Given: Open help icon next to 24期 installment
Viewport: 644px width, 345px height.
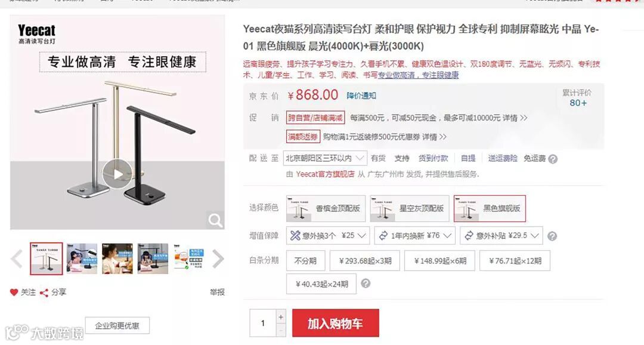Looking at the screenshot, I should [x=366, y=284].
